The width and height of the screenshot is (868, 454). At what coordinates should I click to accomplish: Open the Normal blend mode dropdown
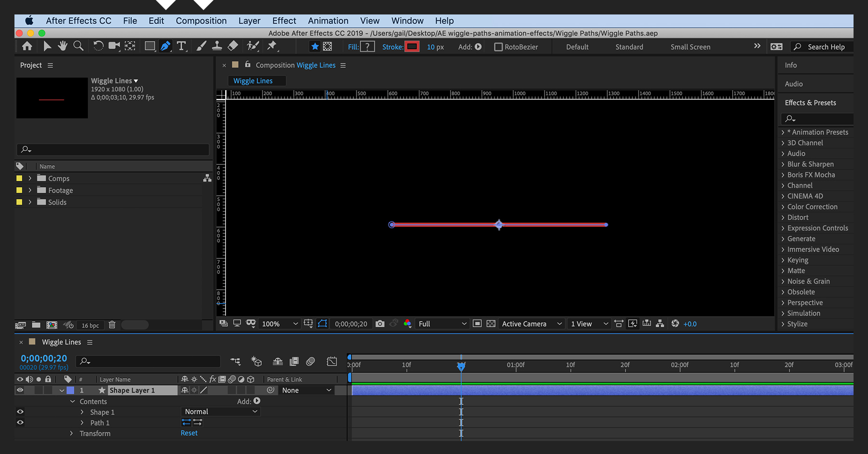click(220, 411)
